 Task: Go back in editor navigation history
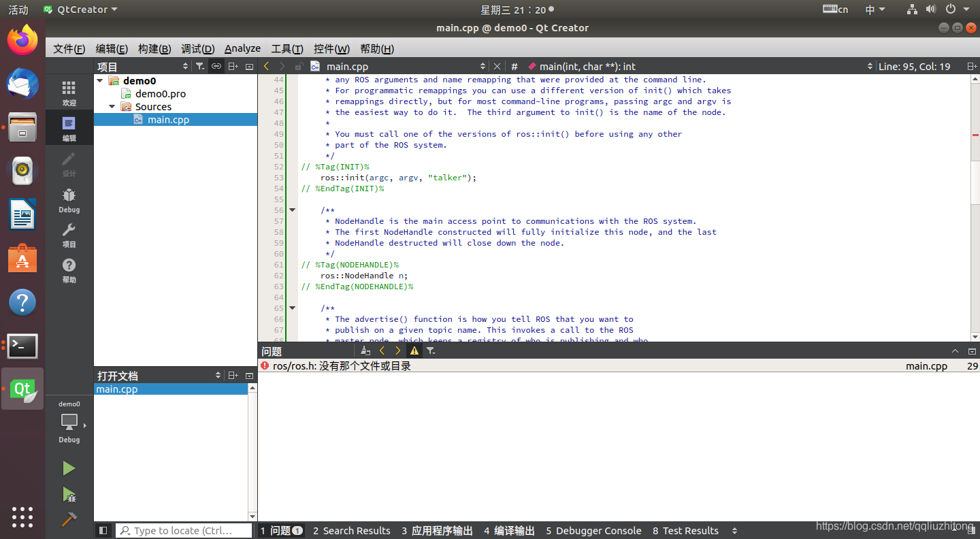point(266,66)
